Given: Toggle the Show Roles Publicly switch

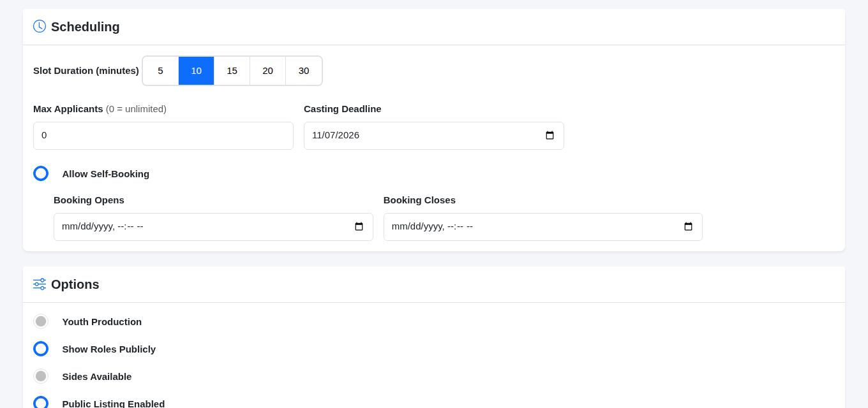Looking at the screenshot, I should pyautogui.click(x=41, y=349).
